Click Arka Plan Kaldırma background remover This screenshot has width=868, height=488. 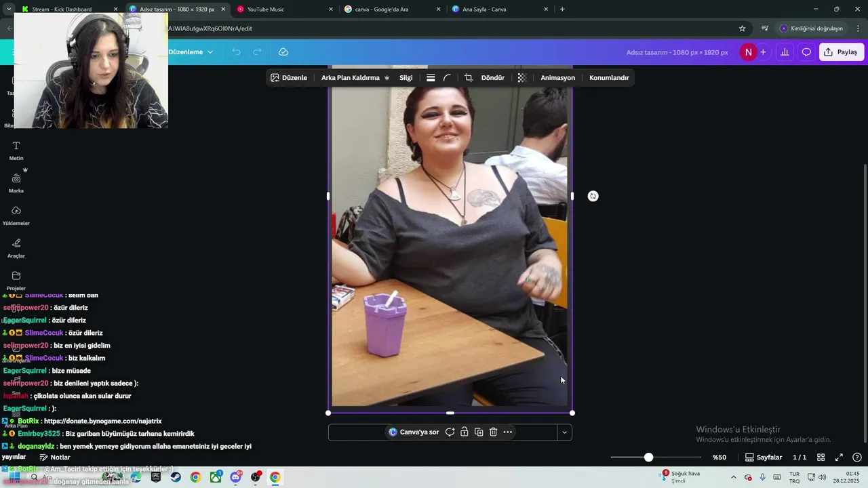pos(355,78)
